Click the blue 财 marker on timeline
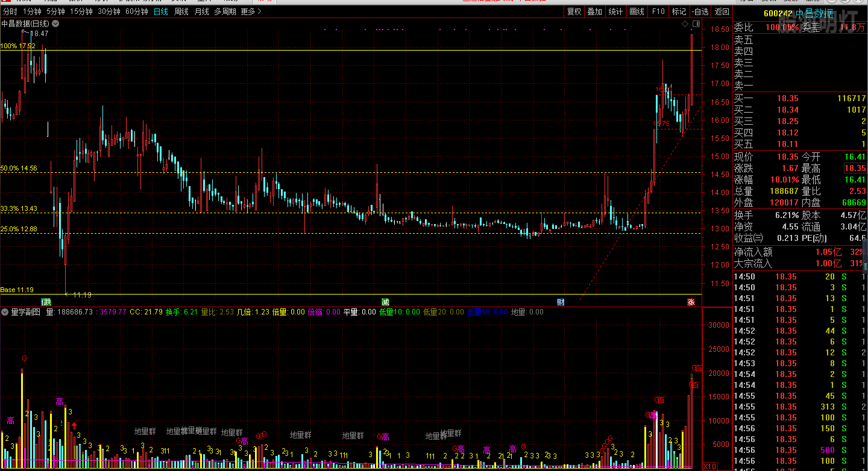Screen dimensions: 868x471 [x=561, y=302]
